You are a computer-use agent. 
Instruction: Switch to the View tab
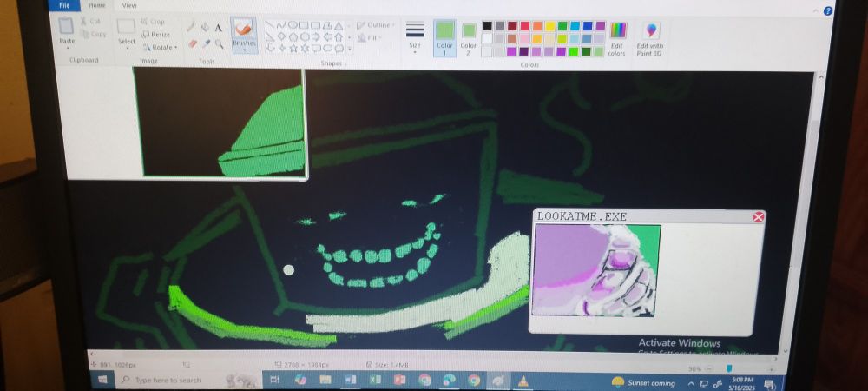click(x=129, y=5)
